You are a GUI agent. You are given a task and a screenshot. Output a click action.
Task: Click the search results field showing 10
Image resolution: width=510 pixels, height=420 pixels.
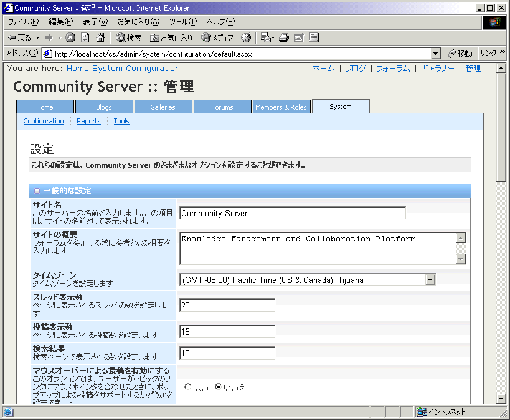[x=227, y=353]
